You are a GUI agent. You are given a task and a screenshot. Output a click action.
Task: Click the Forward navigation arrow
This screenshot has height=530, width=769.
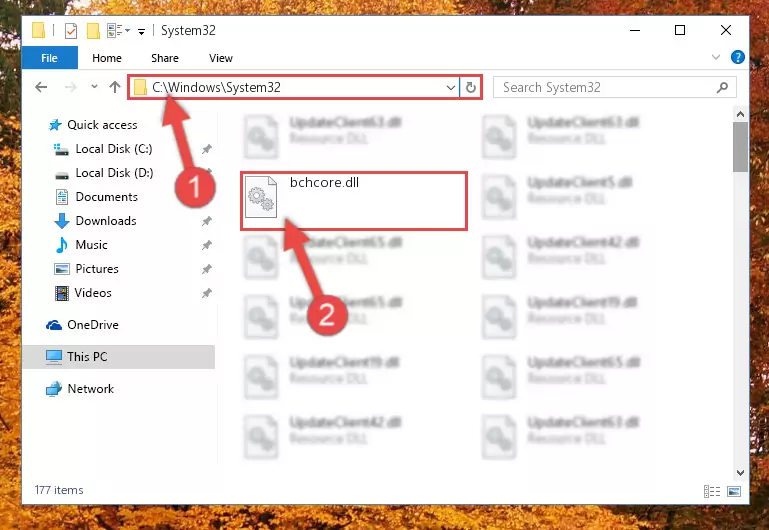point(71,87)
